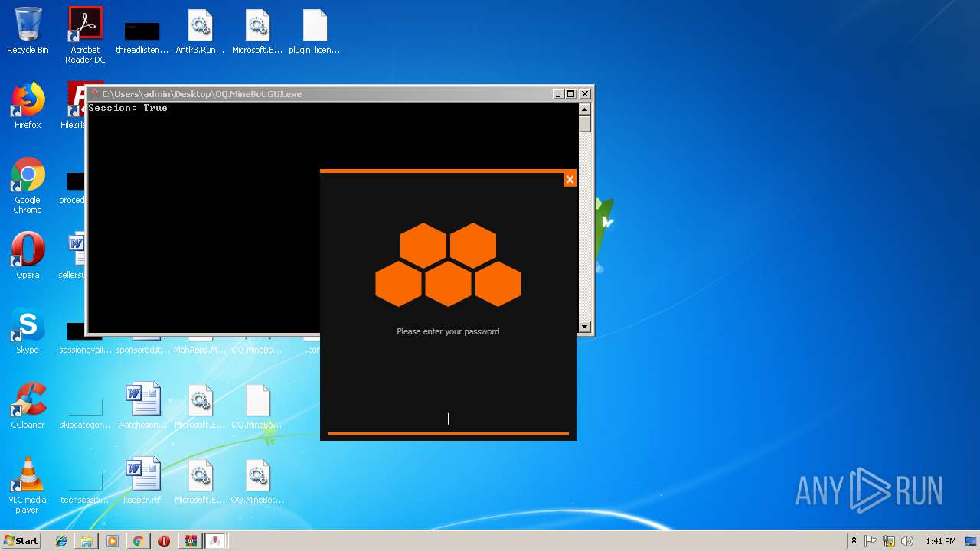Open Action Center flag icon
The width and height of the screenshot is (980, 551).
coord(871,541)
